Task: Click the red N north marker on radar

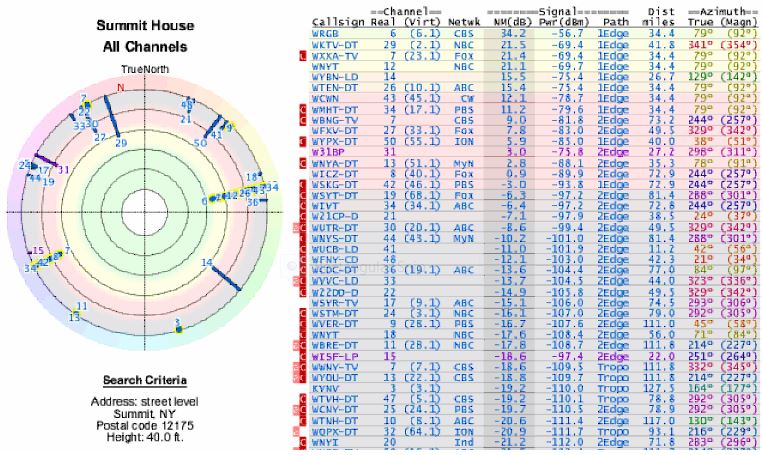Action: pos(120,88)
